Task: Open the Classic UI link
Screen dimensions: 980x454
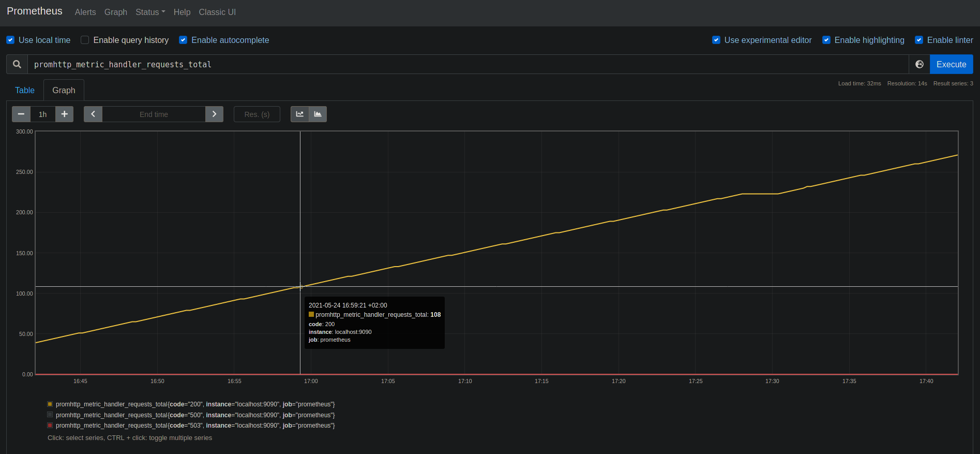Action: coord(217,12)
